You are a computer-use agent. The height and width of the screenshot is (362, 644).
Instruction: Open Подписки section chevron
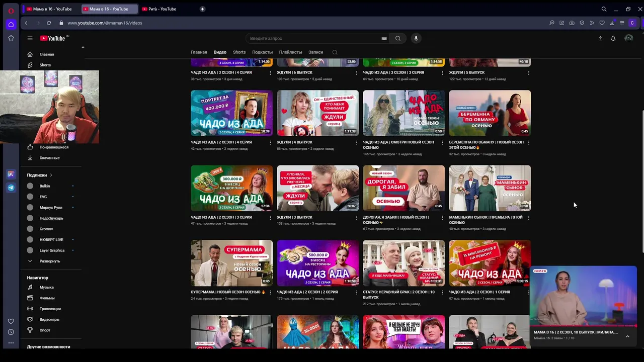51,175
